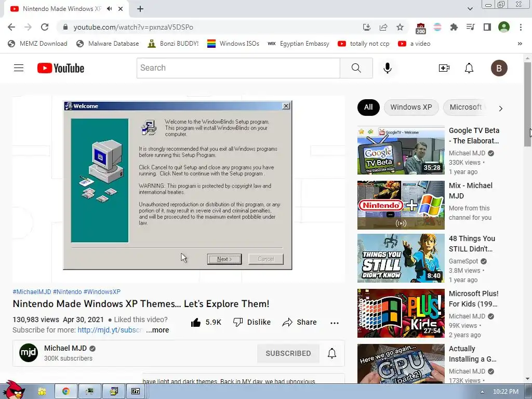The image size is (532, 399).
Task: Open the mjd.yt subscribe link
Action: point(109,330)
